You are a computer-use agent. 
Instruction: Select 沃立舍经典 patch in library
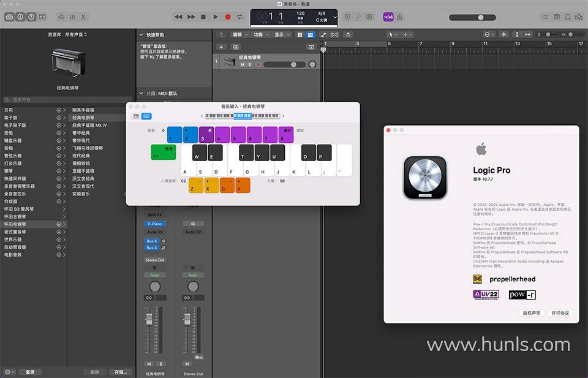click(83, 178)
